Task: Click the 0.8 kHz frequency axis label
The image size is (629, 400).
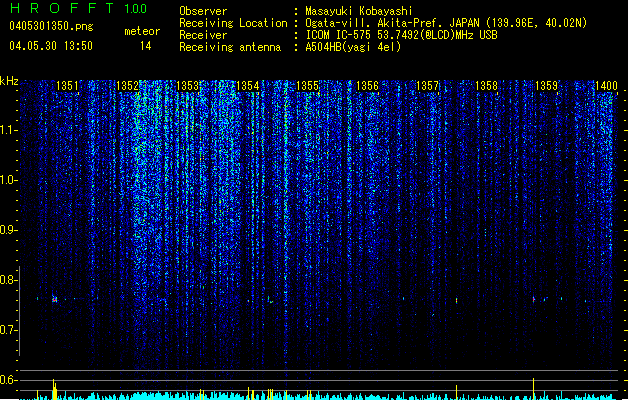Action: click(x=8, y=280)
